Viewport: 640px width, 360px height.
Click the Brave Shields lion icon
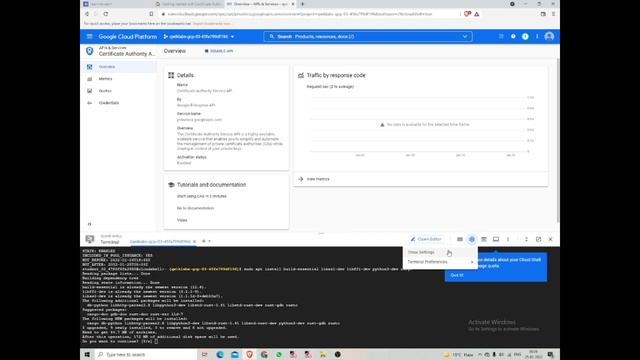467,14
